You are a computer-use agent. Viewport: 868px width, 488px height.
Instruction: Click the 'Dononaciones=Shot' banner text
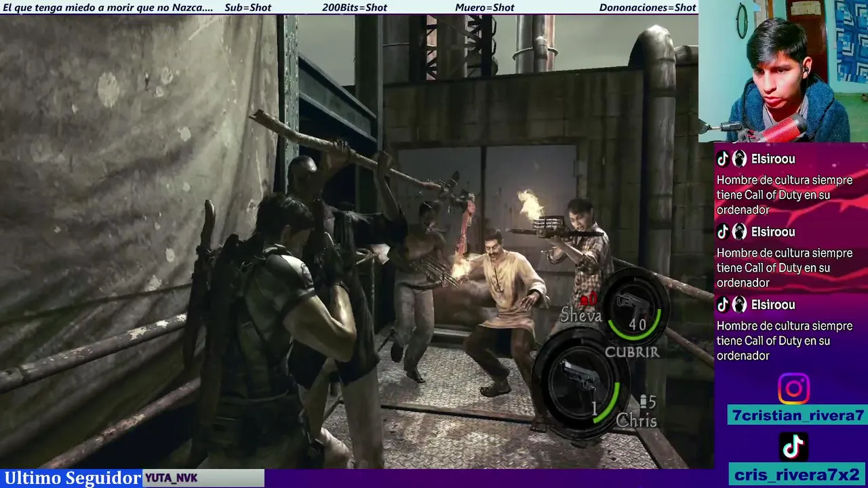pyautogui.click(x=648, y=7)
